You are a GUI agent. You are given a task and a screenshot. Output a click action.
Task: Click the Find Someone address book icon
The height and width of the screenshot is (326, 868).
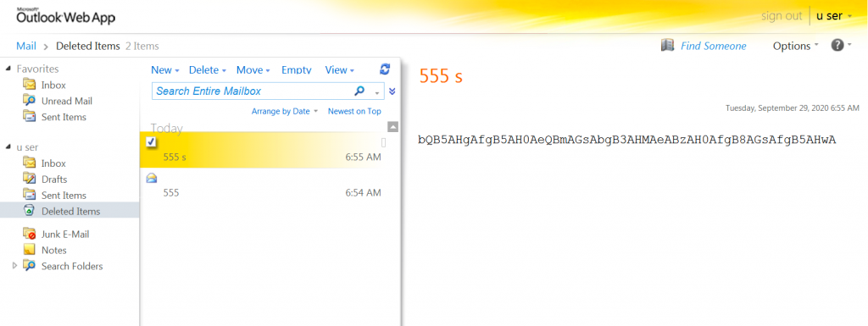[668, 46]
